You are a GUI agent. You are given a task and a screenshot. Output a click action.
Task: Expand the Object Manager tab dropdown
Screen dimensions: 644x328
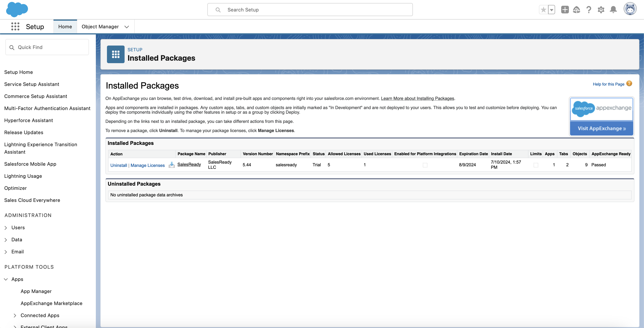click(127, 27)
